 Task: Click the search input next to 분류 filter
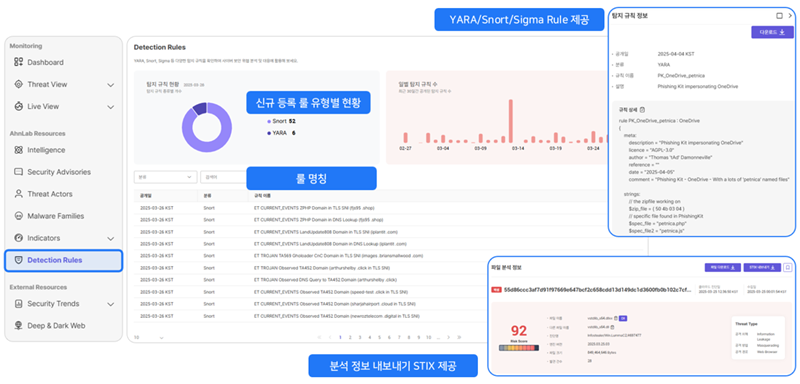[223, 177]
